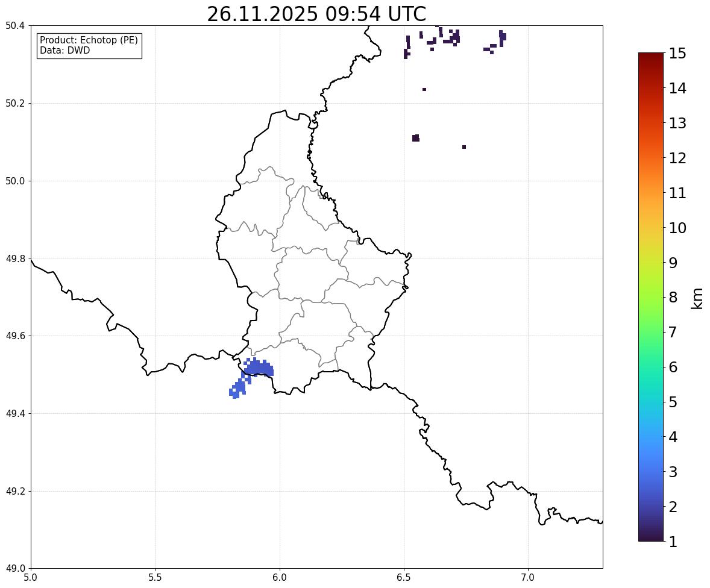Click the 'Data: DWD' legend line
Viewport: 710px width, 588px height.
click(x=64, y=50)
